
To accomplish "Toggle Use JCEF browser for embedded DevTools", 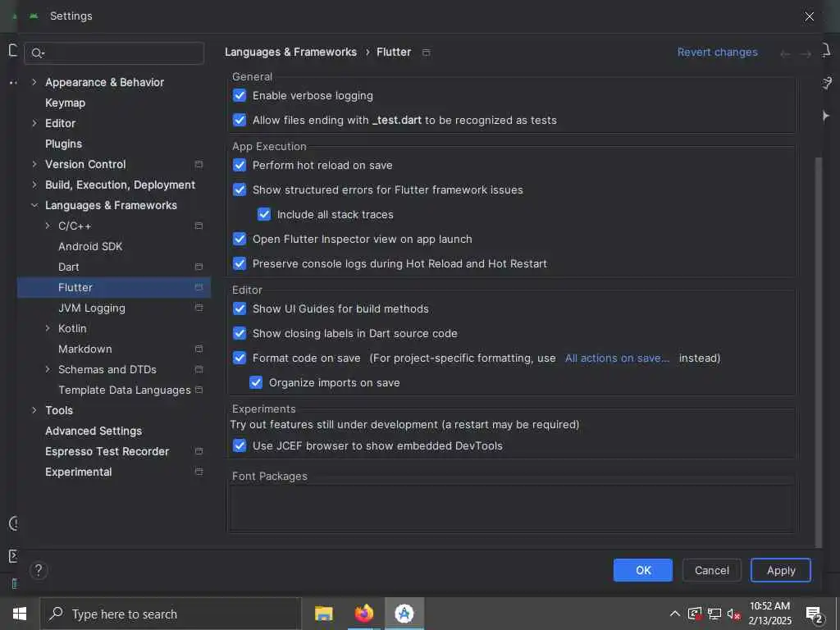I will pyautogui.click(x=240, y=445).
